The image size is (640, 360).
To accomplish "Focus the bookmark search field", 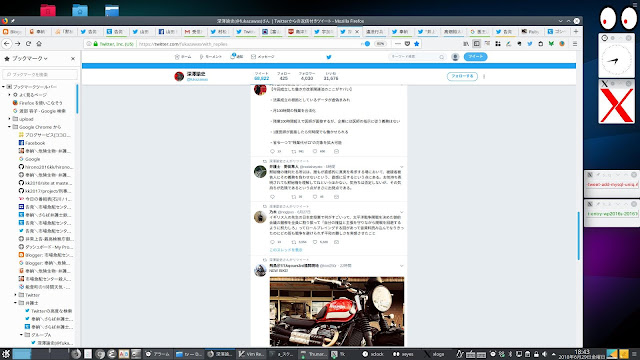I will (40, 74).
